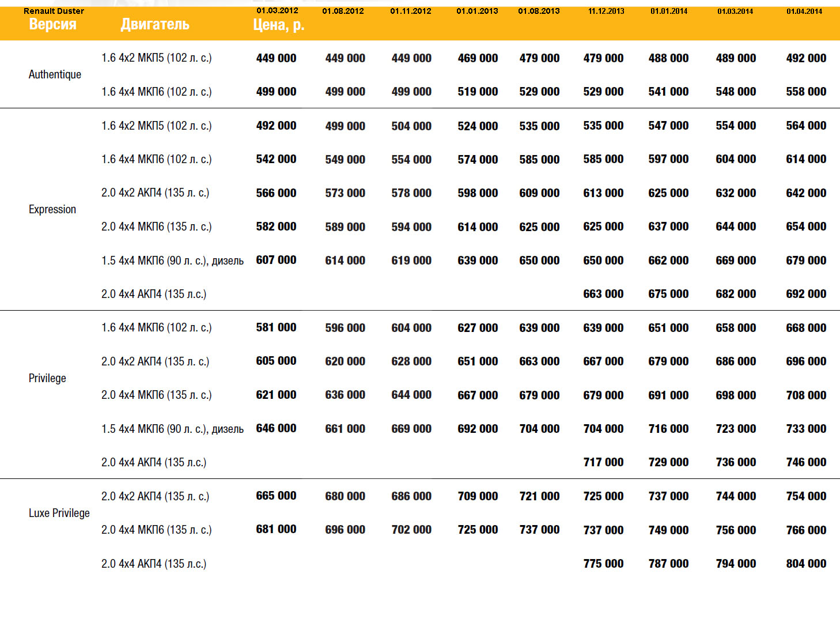Click price 605 000 in Privilege 2.0 4x2 row

(276, 361)
